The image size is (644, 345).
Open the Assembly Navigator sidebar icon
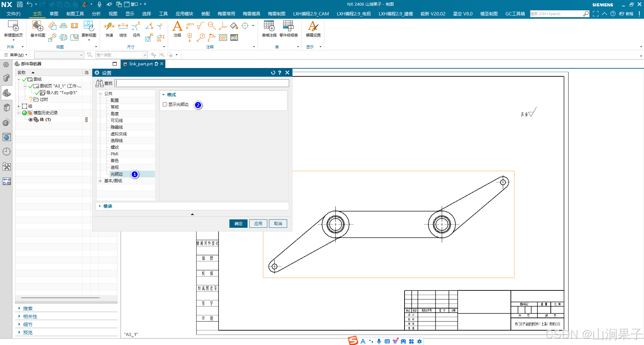[6, 78]
